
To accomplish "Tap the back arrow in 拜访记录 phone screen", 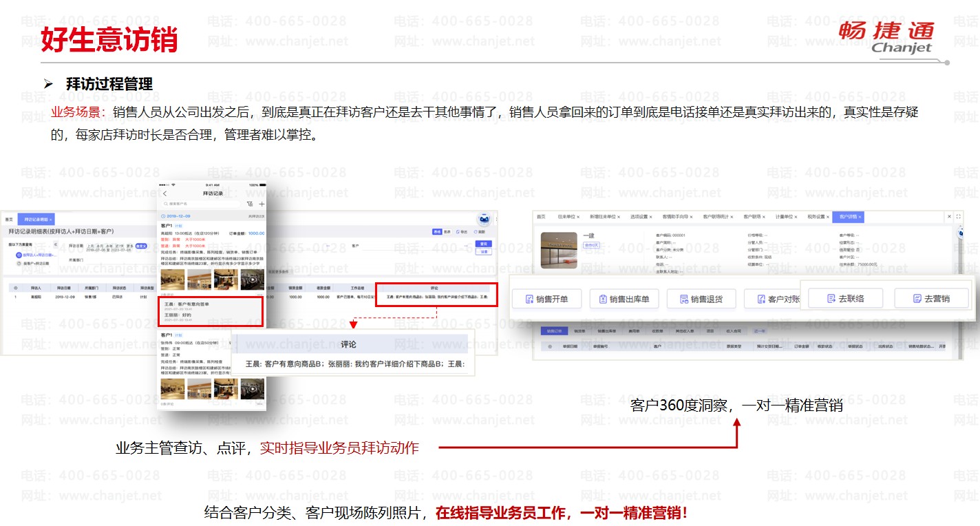I will coord(164,194).
